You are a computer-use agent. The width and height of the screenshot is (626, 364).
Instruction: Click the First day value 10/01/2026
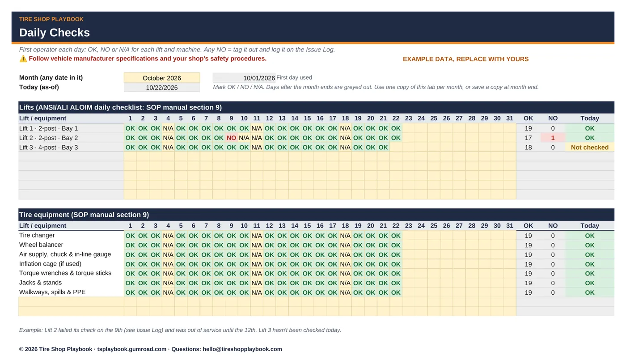point(244,78)
